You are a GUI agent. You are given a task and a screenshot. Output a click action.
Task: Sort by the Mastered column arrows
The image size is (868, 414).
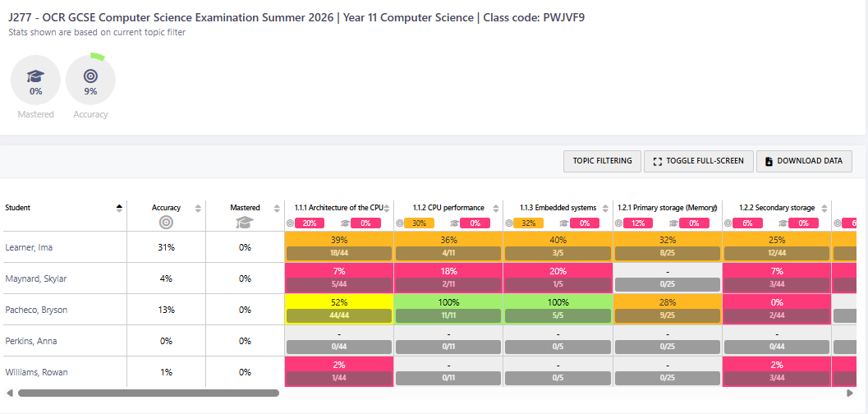(276, 208)
